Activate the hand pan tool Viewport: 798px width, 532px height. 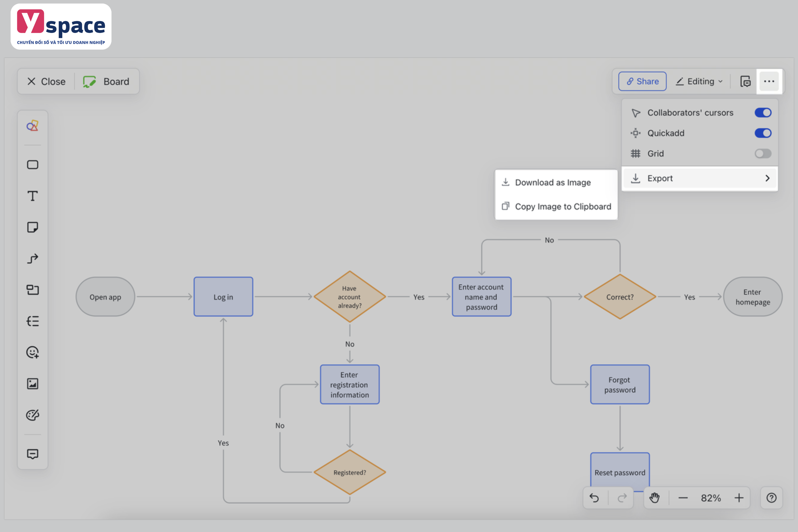(x=654, y=498)
